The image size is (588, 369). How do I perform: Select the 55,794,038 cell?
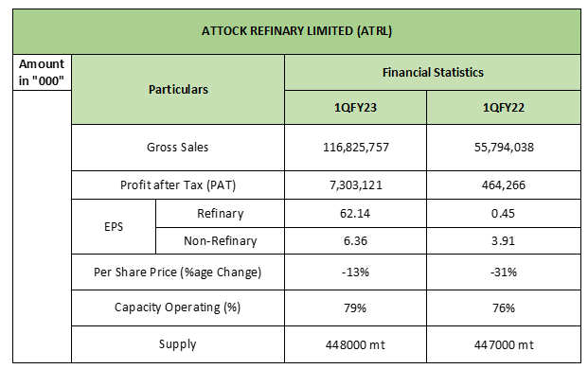click(x=503, y=148)
